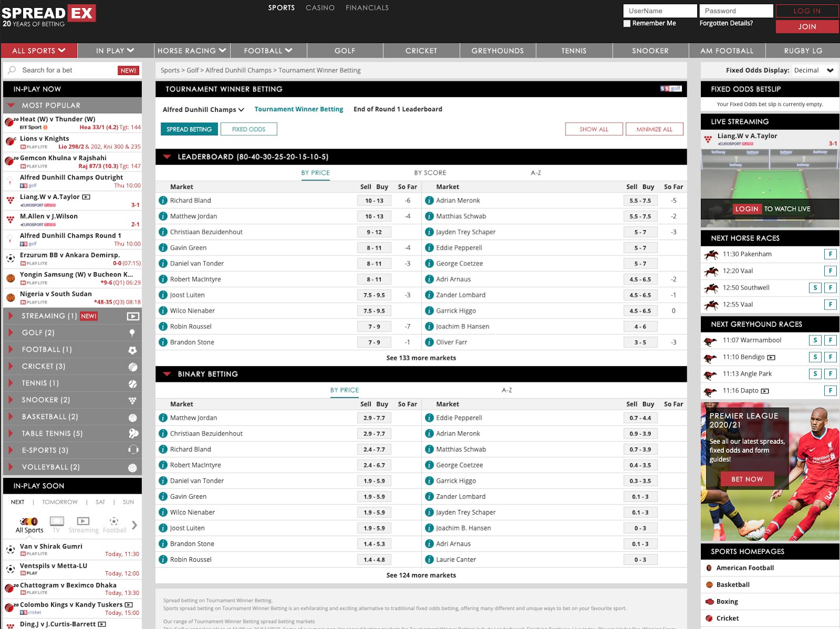Select Spread Betting mode button
The height and width of the screenshot is (629, 840).
coord(189,129)
